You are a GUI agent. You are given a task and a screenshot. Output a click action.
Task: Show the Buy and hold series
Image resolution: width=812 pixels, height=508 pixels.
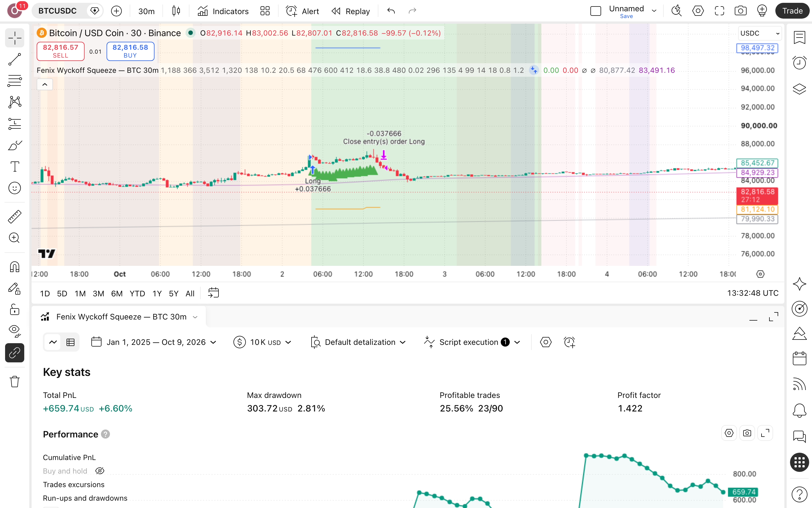click(100, 471)
